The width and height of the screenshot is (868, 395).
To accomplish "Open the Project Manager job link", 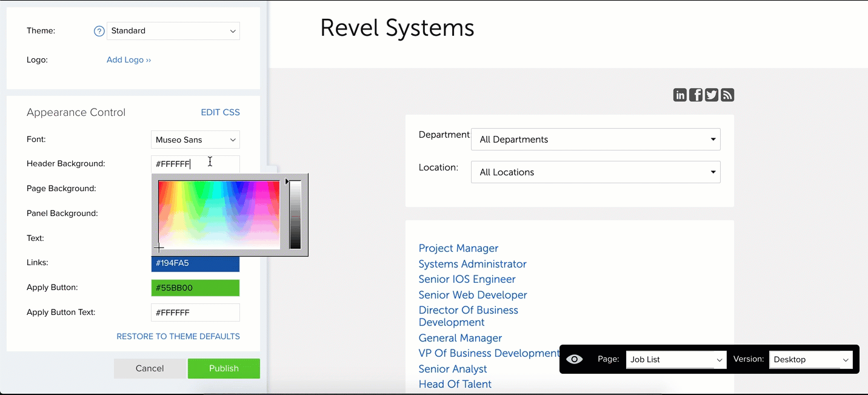I will tap(458, 248).
